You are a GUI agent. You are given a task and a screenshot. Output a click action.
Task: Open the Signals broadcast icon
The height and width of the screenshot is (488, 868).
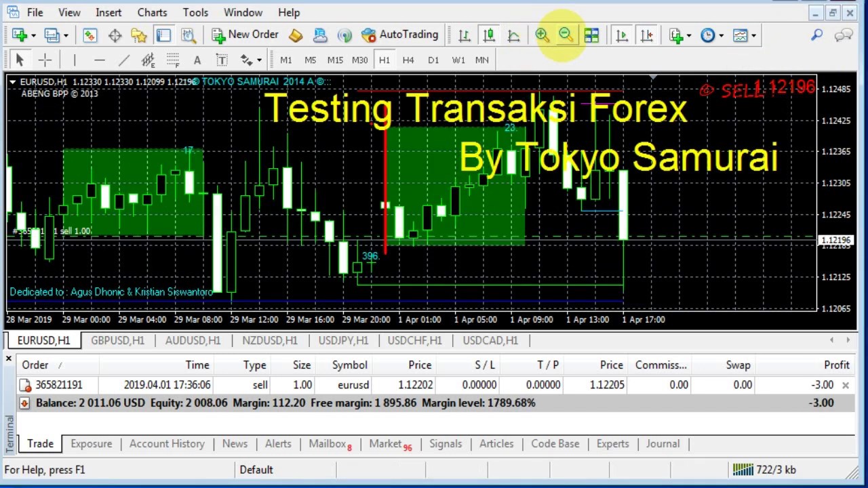coord(344,35)
